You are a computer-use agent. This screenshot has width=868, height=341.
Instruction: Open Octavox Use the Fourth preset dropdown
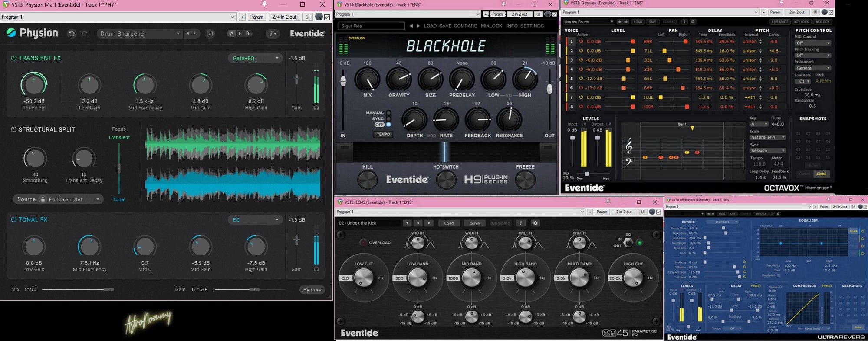(589, 22)
